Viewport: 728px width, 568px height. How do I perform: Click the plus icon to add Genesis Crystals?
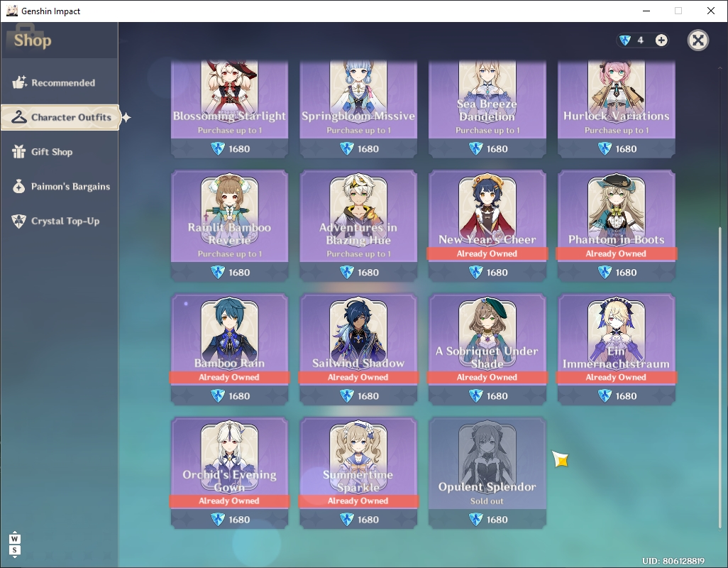click(x=661, y=40)
